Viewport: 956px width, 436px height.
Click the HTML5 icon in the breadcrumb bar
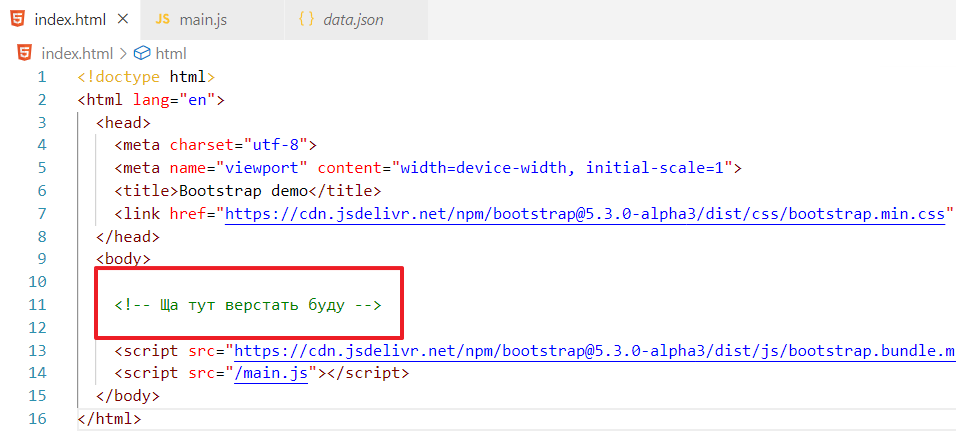click(x=24, y=54)
